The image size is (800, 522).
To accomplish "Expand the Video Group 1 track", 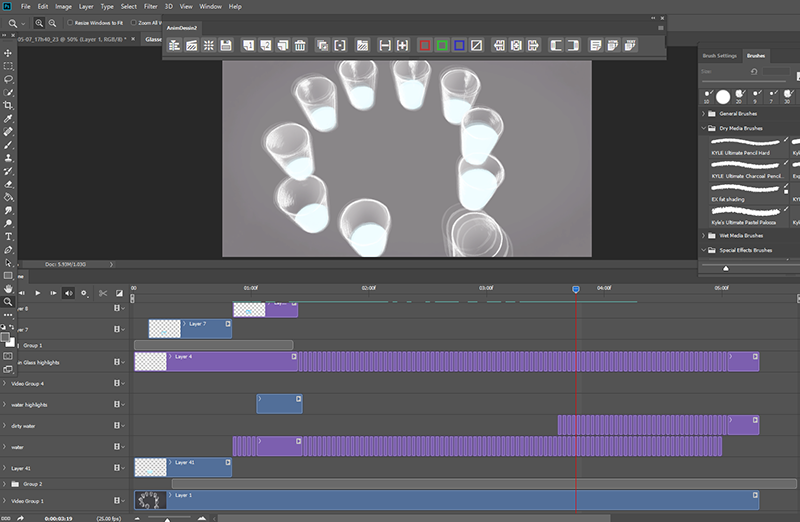I will 5,501.
